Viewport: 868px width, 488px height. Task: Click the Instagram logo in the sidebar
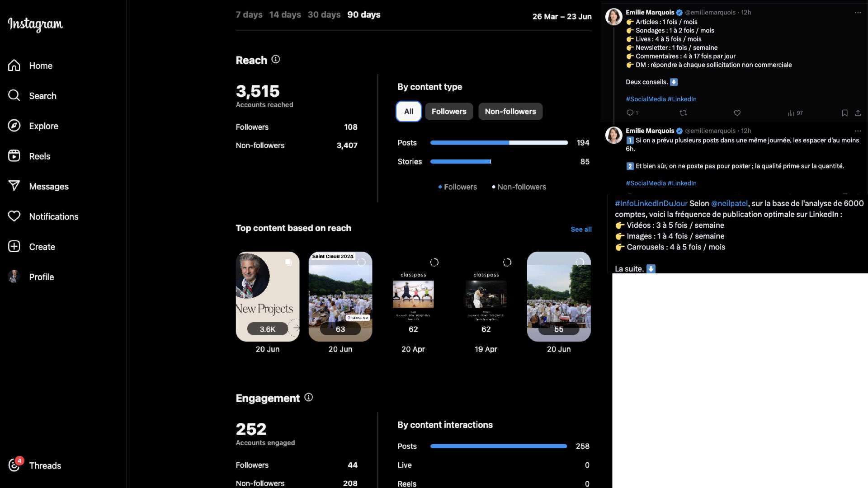click(35, 24)
